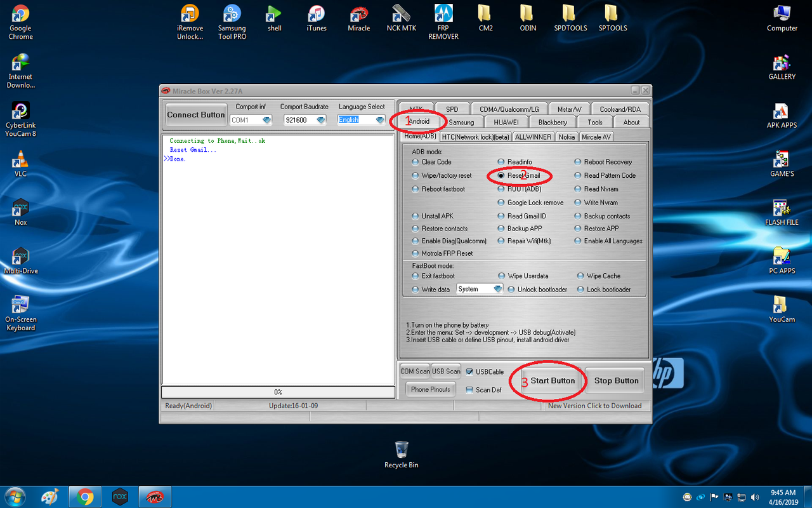Image resolution: width=812 pixels, height=508 pixels.
Task: Launch NCK MTK desktop icon
Action: (402, 18)
